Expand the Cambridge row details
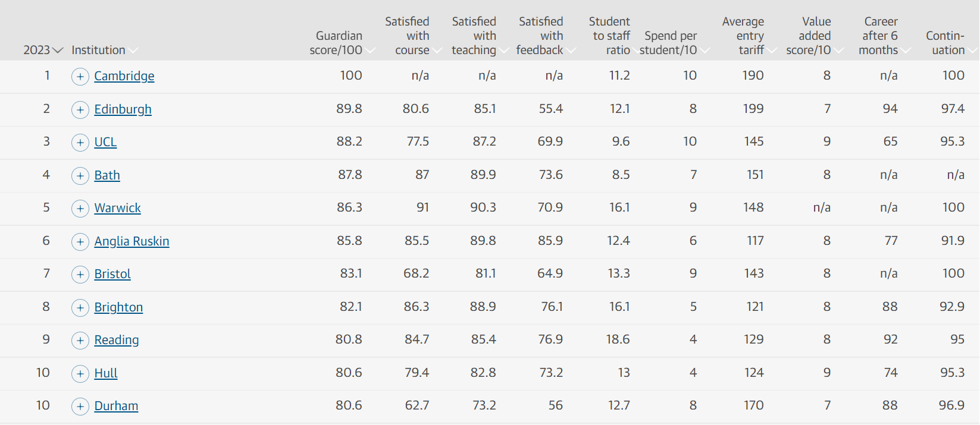The image size is (980, 425). pyautogui.click(x=80, y=77)
